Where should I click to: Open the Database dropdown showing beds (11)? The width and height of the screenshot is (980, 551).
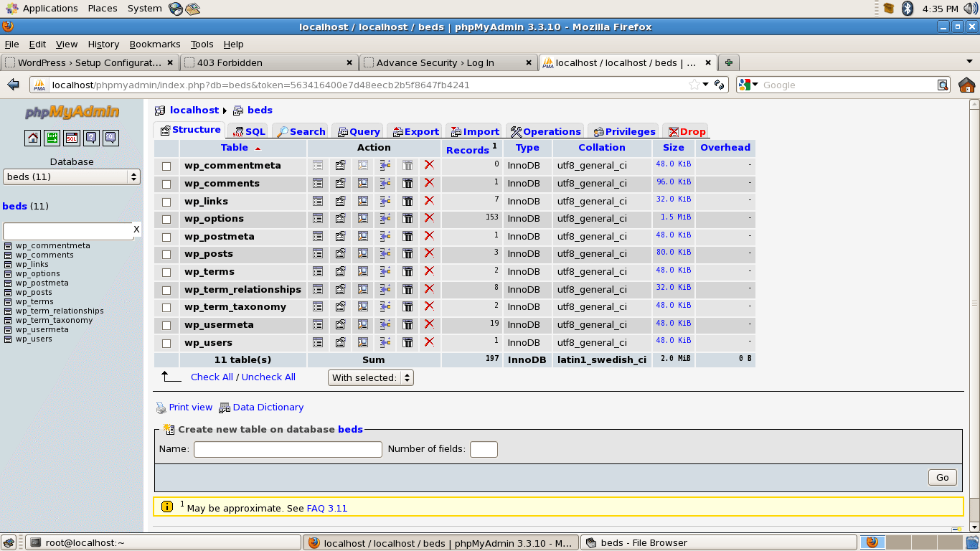click(x=72, y=176)
